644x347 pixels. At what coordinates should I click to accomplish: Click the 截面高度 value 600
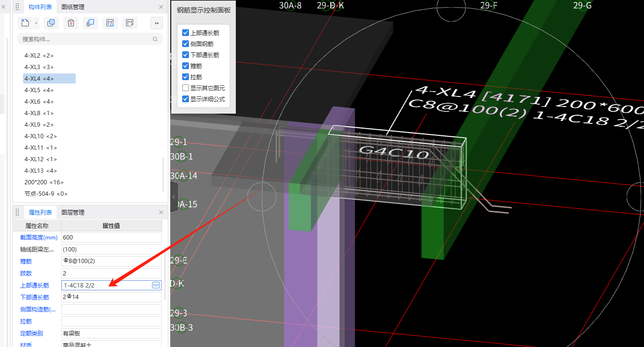(111, 237)
